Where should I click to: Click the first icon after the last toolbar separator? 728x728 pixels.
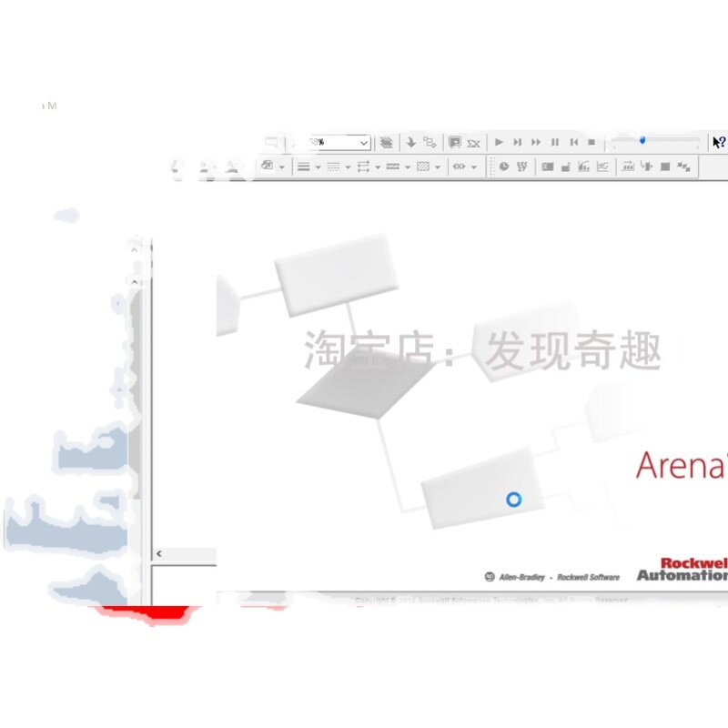point(628,167)
